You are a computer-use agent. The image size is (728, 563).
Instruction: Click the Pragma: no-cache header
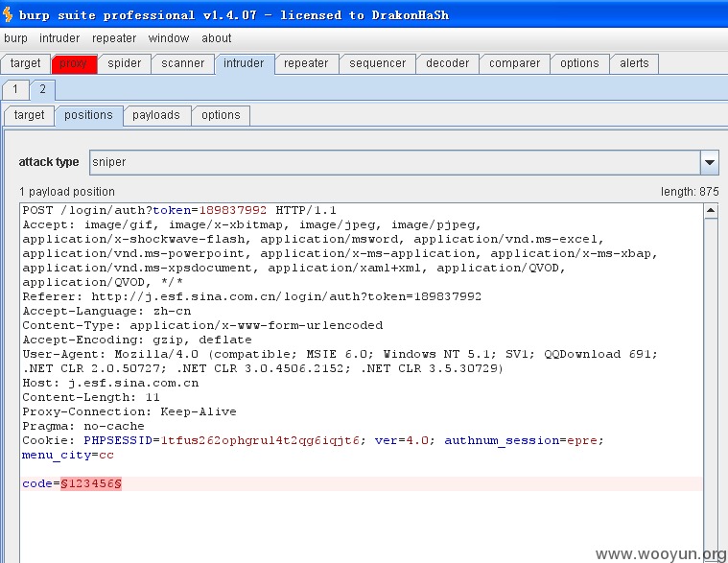click(83, 426)
